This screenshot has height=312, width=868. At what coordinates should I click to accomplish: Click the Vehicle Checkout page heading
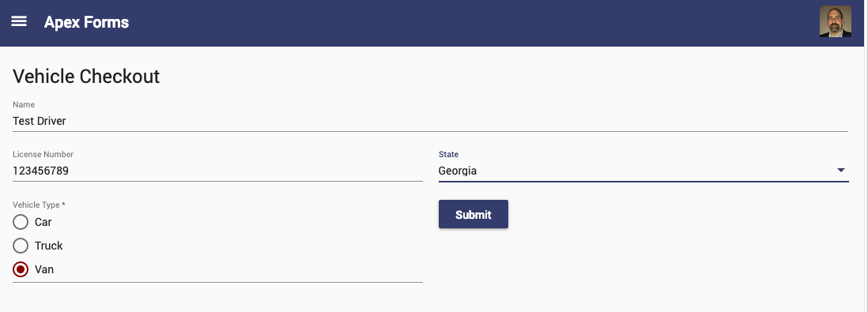86,76
